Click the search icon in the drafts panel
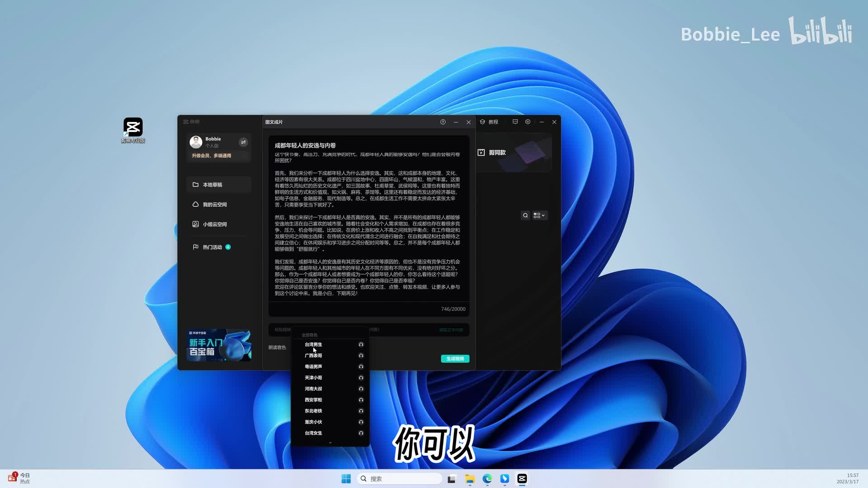868x488 pixels. pyautogui.click(x=525, y=216)
